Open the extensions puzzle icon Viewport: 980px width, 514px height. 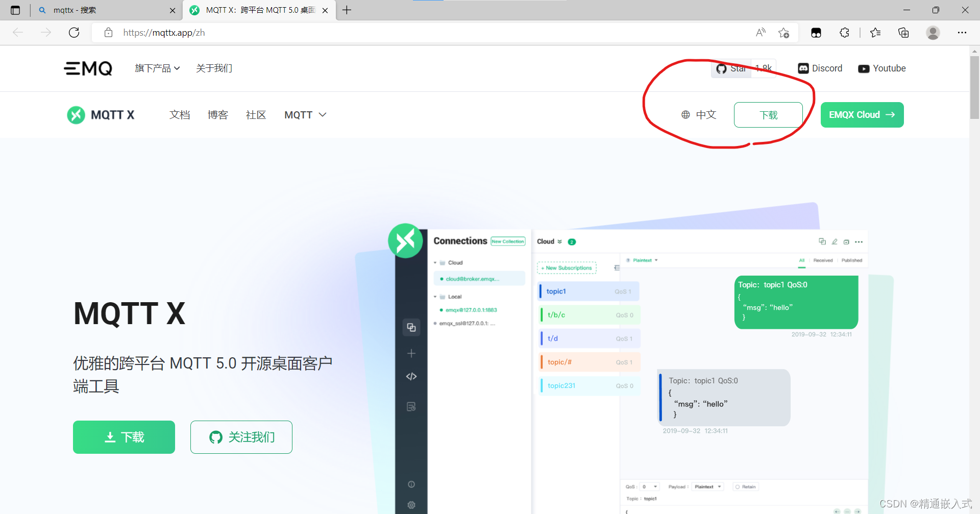click(x=844, y=33)
